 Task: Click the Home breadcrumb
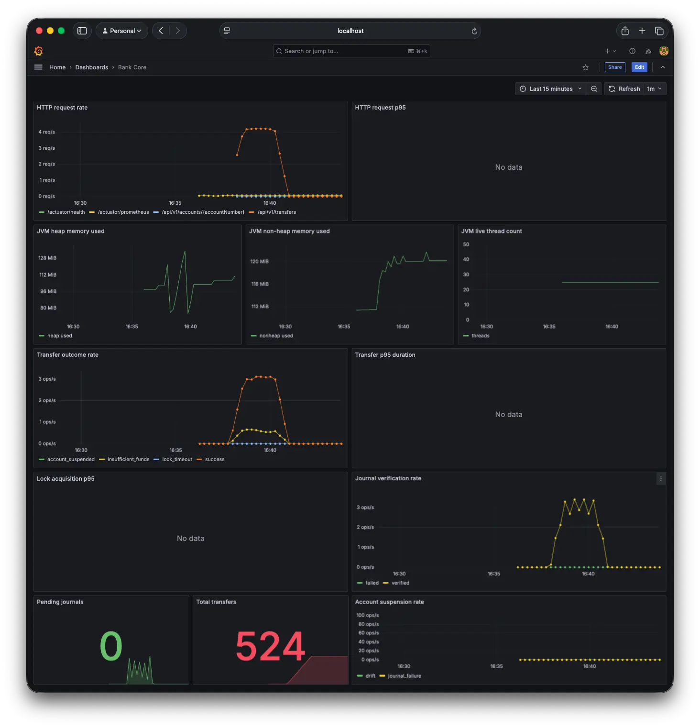[x=57, y=67]
